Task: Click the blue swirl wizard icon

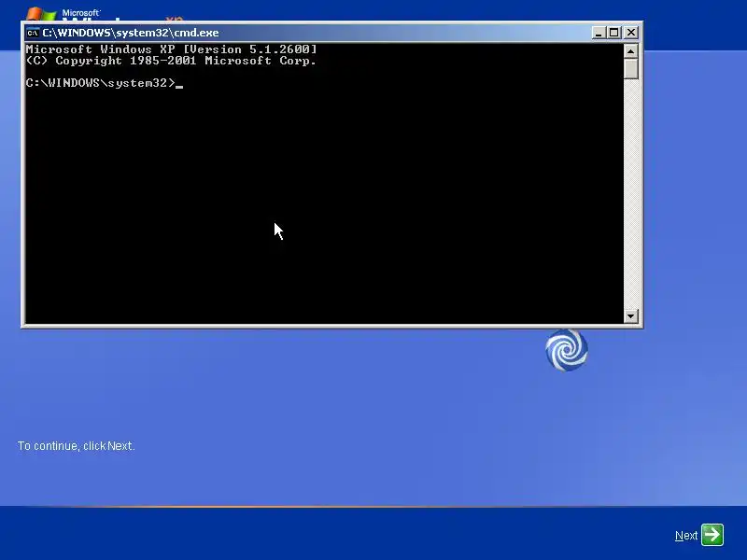Action: pos(567,350)
